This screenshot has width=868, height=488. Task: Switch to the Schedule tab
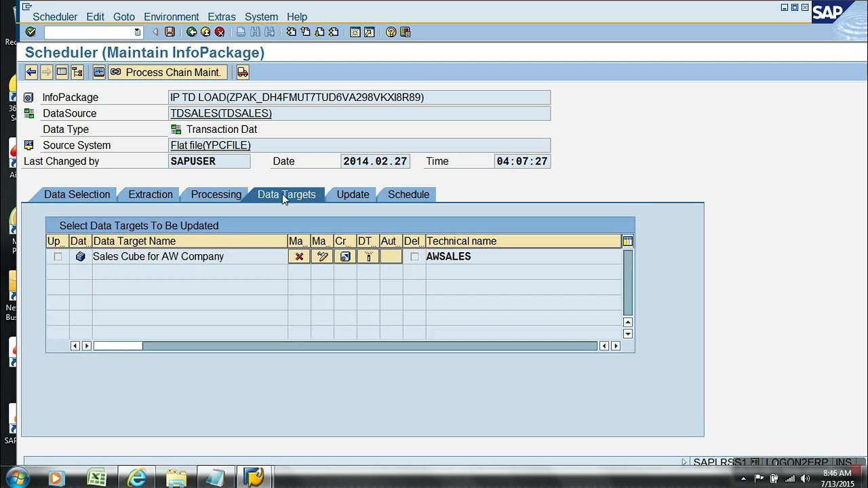tap(409, 195)
